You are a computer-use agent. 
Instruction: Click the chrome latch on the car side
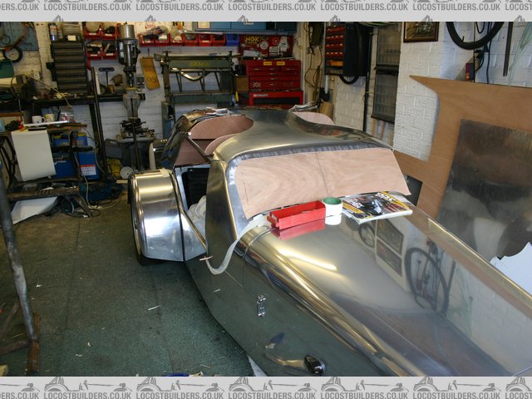(261, 305)
